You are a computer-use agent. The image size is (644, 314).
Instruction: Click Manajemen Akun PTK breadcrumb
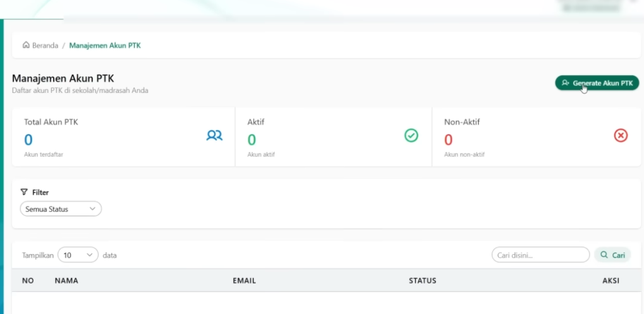point(105,45)
